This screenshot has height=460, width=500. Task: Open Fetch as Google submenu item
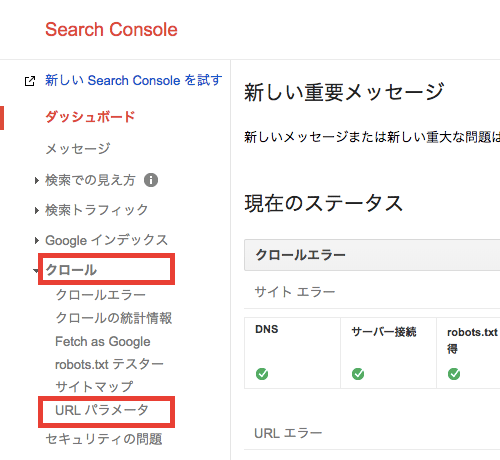pos(103,342)
